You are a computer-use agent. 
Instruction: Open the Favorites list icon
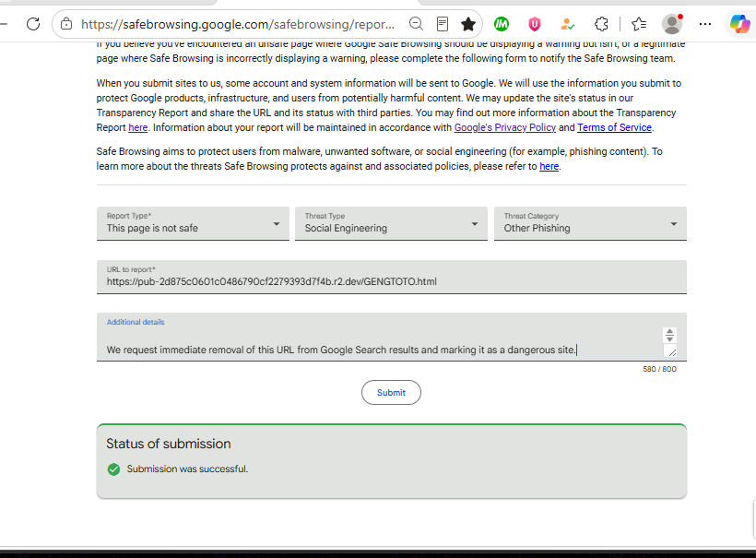639,24
